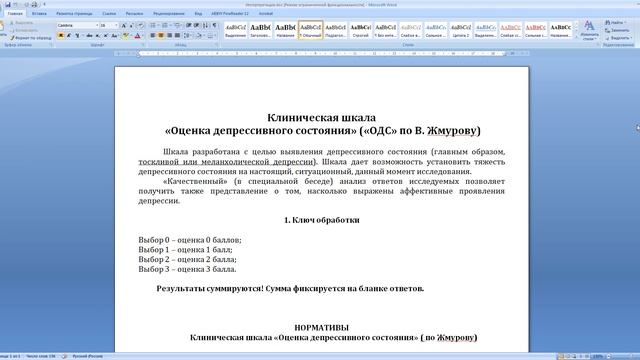The height and width of the screenshot is (360, 640).
Task: Open the Font dialog launcher
Action: click(x=143, y=44)
